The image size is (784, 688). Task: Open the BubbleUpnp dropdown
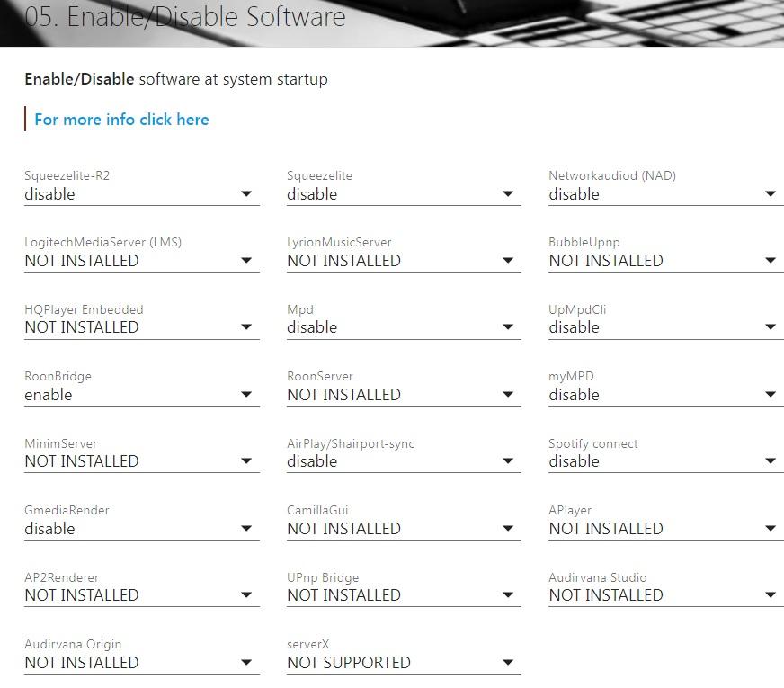click(666, 261)
